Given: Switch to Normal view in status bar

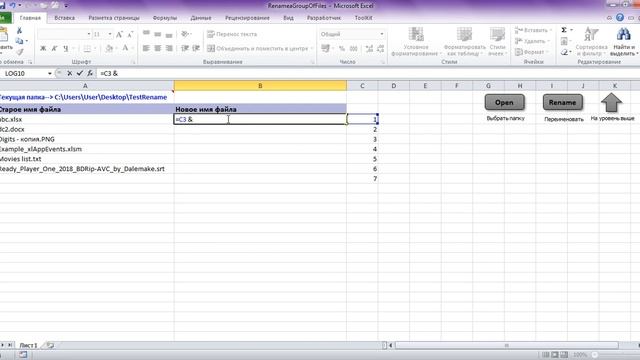Looking at the screenshot, I should (545, 355).
